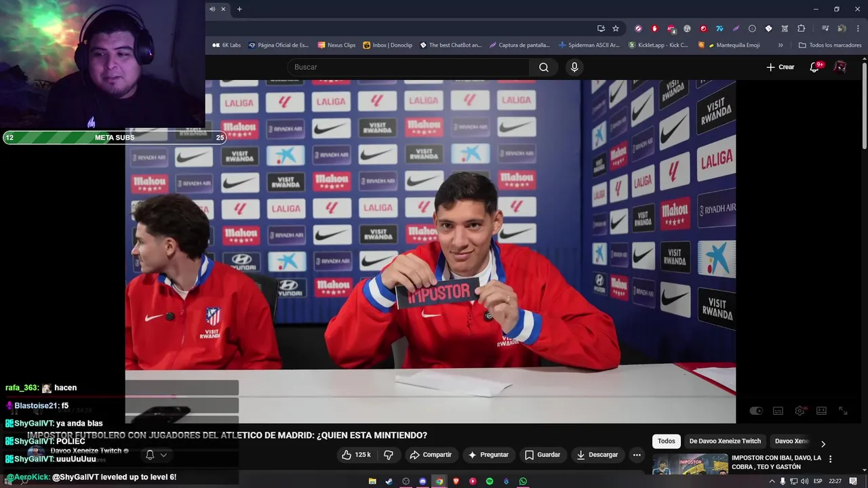The height and width of the screenshot is (488, 868).
Task: Open Brave browser from the taskbar
Action: coord(456,481)
